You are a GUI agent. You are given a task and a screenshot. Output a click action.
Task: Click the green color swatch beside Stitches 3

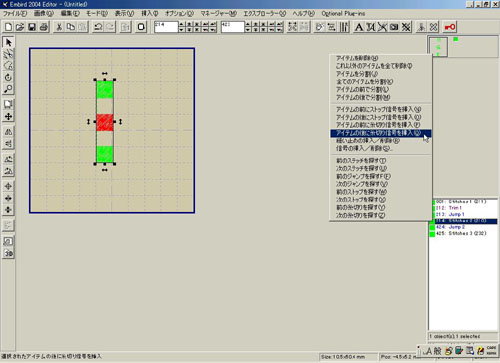(432, 234)
